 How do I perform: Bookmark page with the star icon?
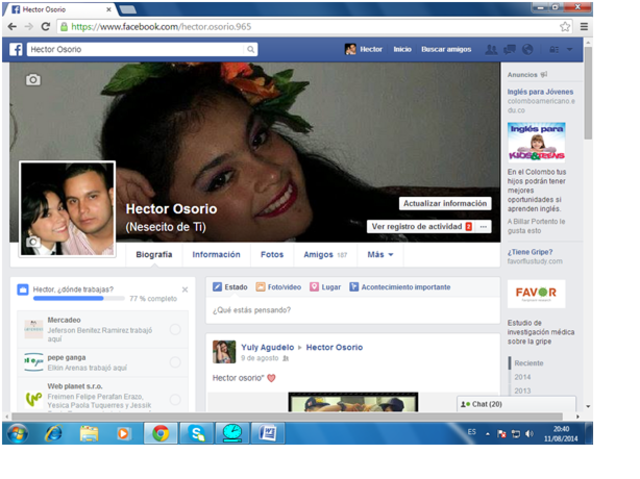[x=565, y=27]
